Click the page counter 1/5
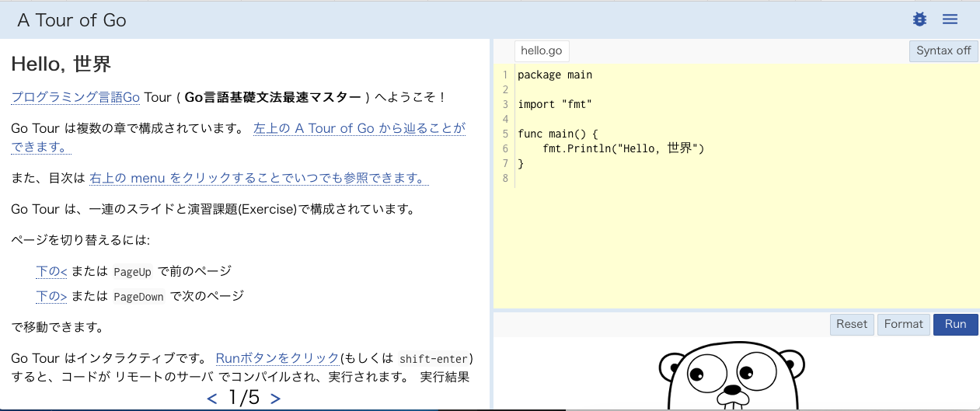Viewport: 980px width, 411px height. (x=244, y=399)
